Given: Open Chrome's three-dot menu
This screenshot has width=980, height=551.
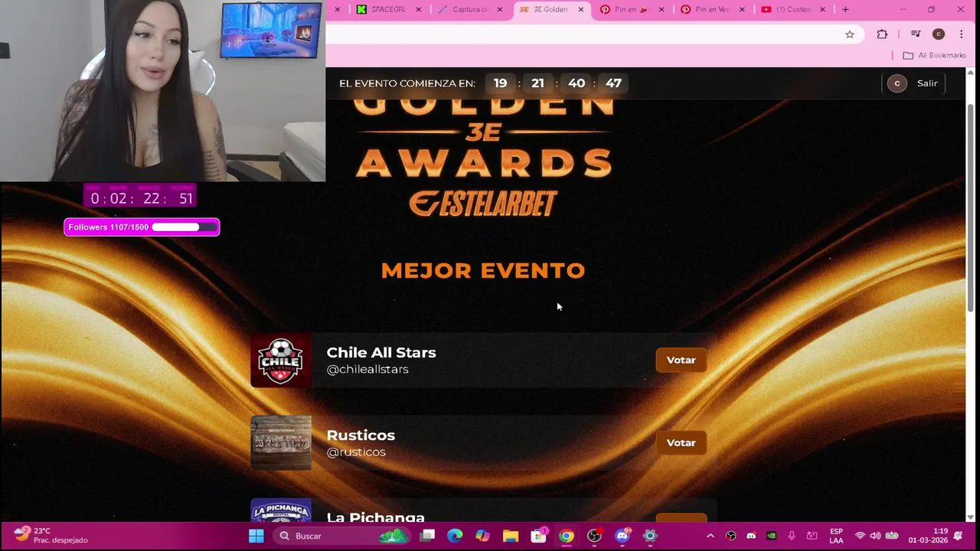Looking at the screenshot, I should pos(961,34).
